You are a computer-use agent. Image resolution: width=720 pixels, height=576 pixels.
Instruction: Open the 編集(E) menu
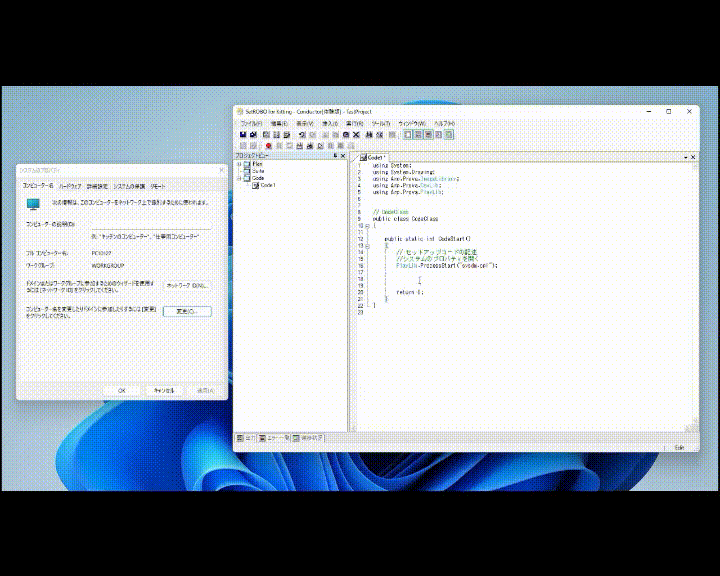(x=279, y=124)
